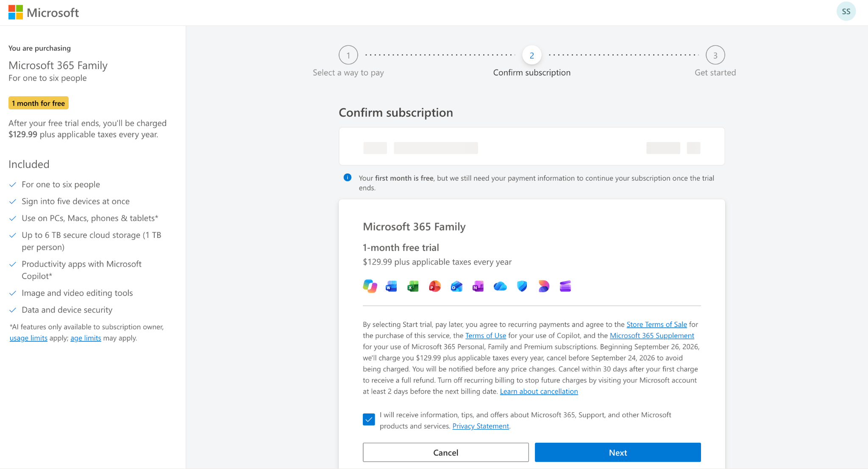Click "Use on PCs, Macs, phones & tablets*"

90,218
